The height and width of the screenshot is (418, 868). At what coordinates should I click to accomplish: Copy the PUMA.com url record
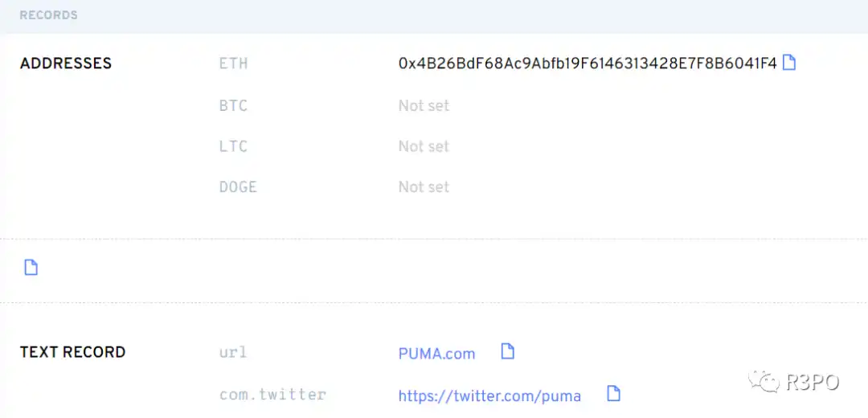pos(508,351)
